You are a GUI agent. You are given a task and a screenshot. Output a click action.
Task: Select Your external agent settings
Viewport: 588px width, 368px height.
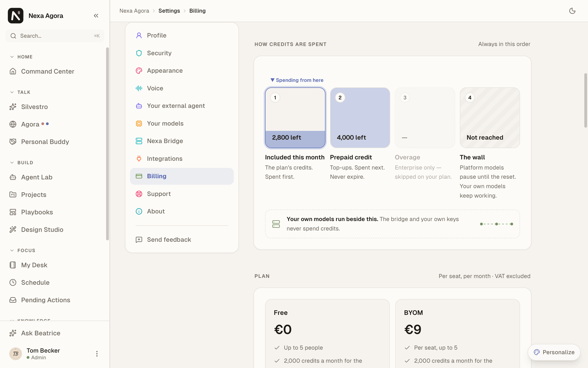pyautogui.click(x=182, y=106)
